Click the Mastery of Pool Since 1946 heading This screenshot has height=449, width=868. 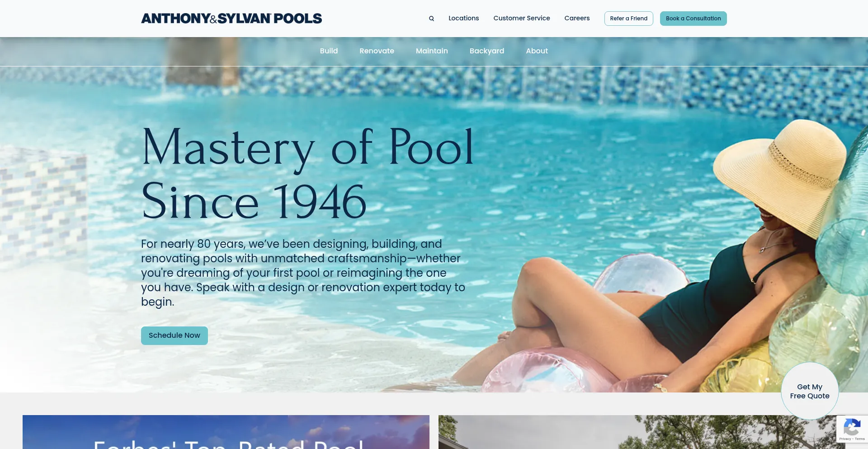[x=307, y=174]
